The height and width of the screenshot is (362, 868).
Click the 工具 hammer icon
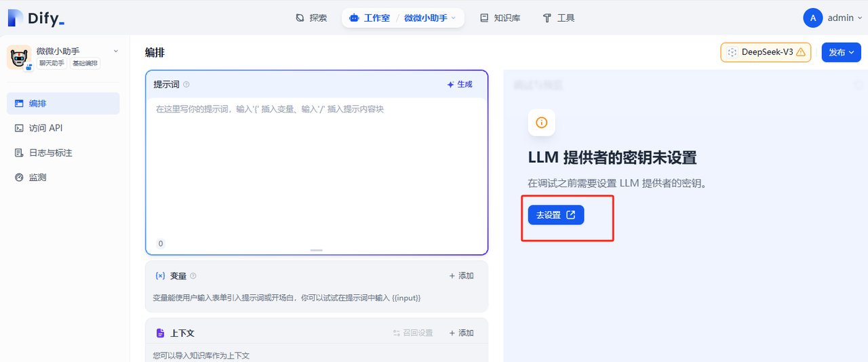click(x=547, y=18)
